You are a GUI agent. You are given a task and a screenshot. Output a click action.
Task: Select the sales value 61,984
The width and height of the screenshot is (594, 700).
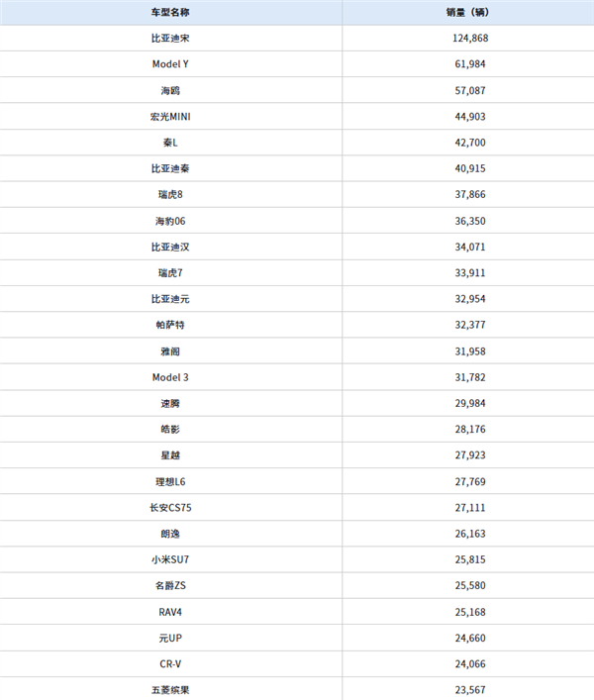468,64
